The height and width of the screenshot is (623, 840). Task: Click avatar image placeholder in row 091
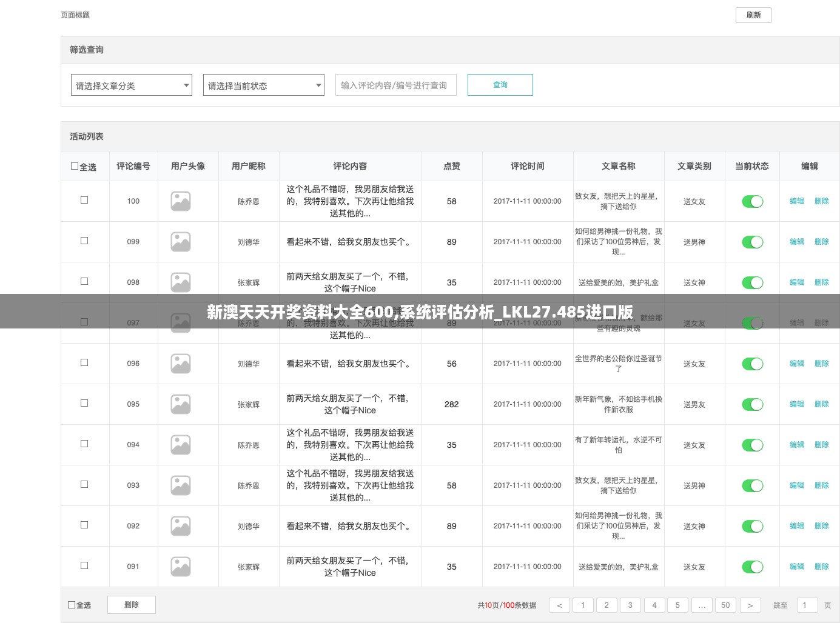(181, 567)
